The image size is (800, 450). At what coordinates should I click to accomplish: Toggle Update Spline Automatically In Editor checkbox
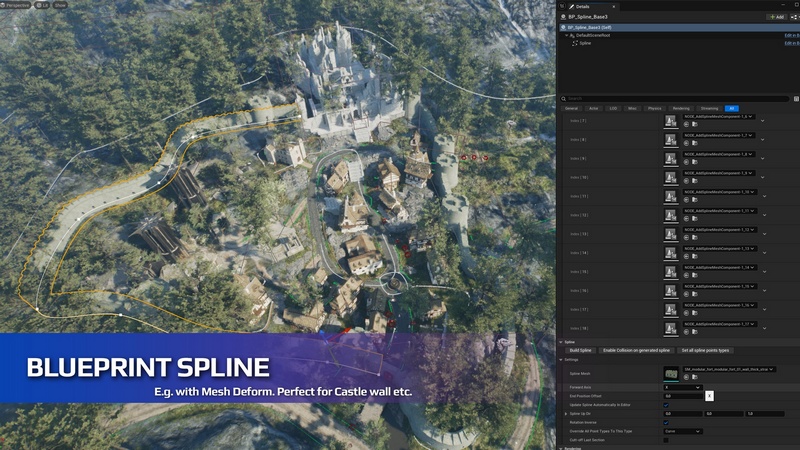click(x=667, y=404)
